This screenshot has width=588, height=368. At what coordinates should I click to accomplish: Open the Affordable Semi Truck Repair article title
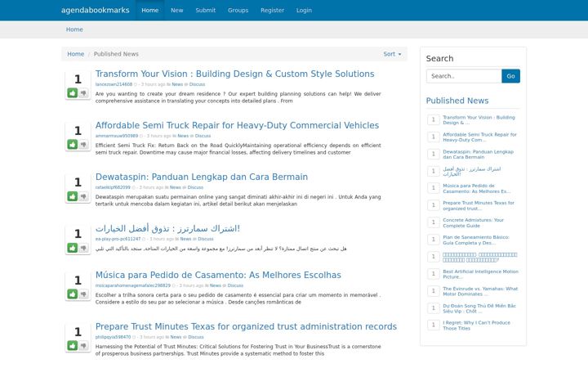click(x=237, y=125)
